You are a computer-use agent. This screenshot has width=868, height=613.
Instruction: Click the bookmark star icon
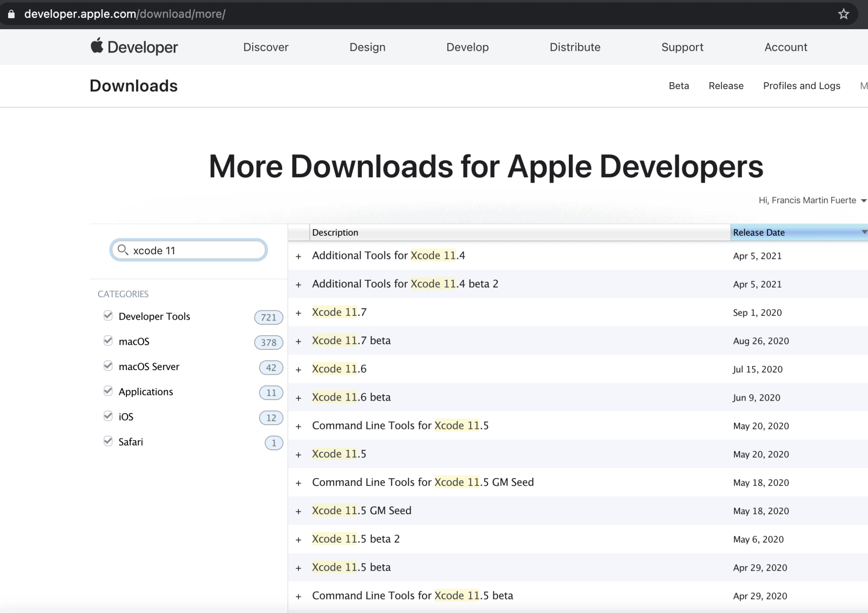(843, 14)
